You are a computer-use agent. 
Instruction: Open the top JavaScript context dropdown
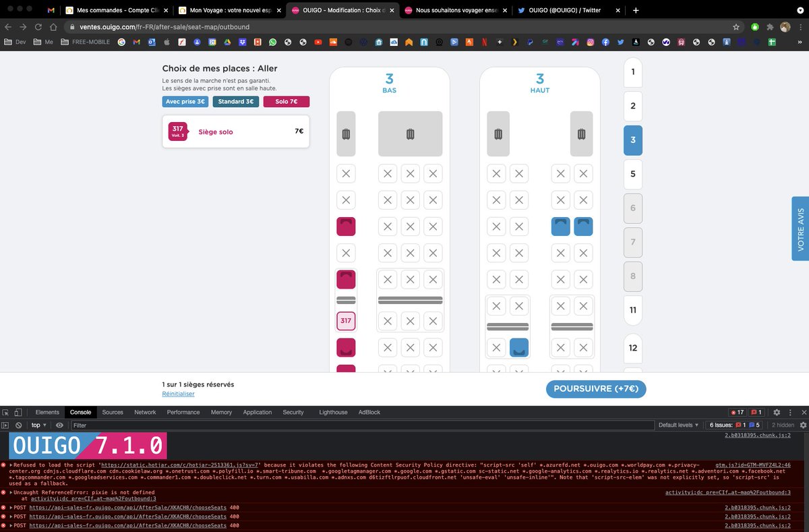(38, 425)
